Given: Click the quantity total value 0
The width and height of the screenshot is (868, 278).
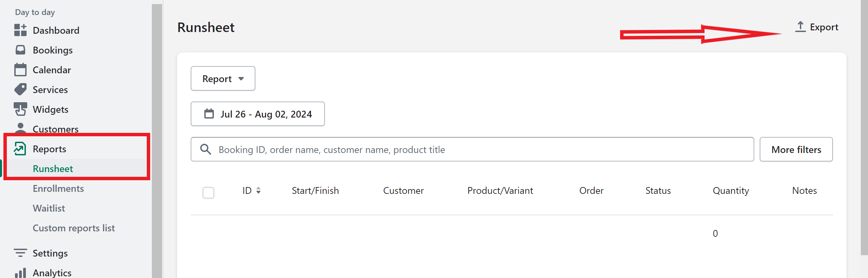Looking at the screenshot, I should point(715,233).
